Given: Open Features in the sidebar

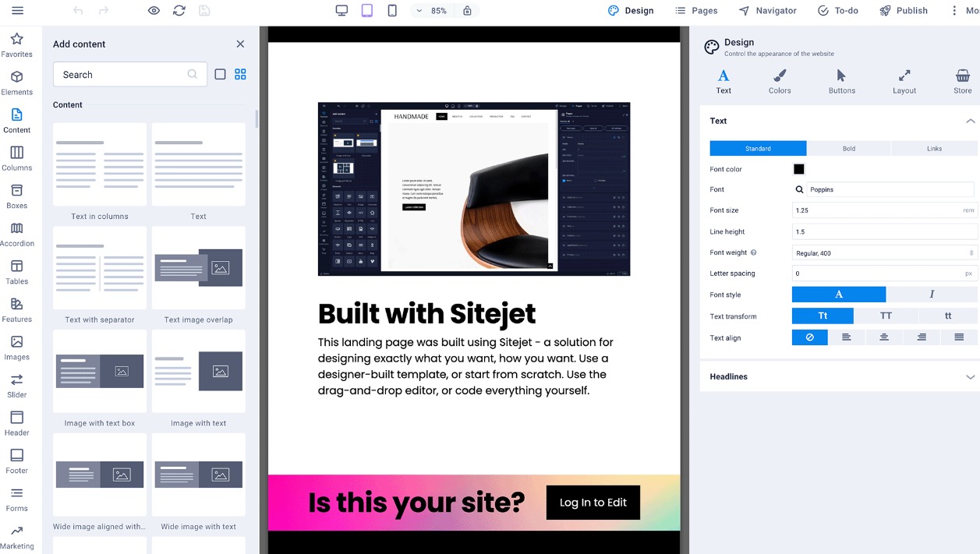Looking at the screenshot, I should pyautogui.click(x=17, y=310).
